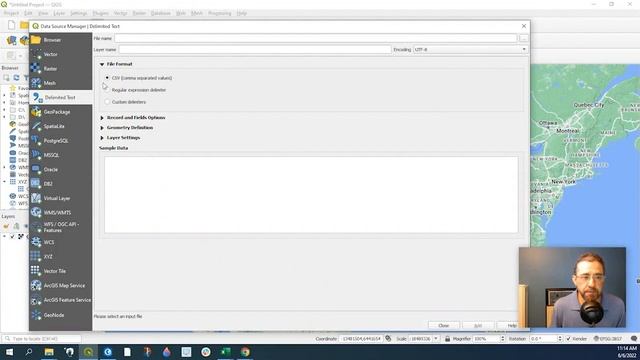Open the Layer menu
This screenshot has width=640, height=360.
click(x=59, y=13)
